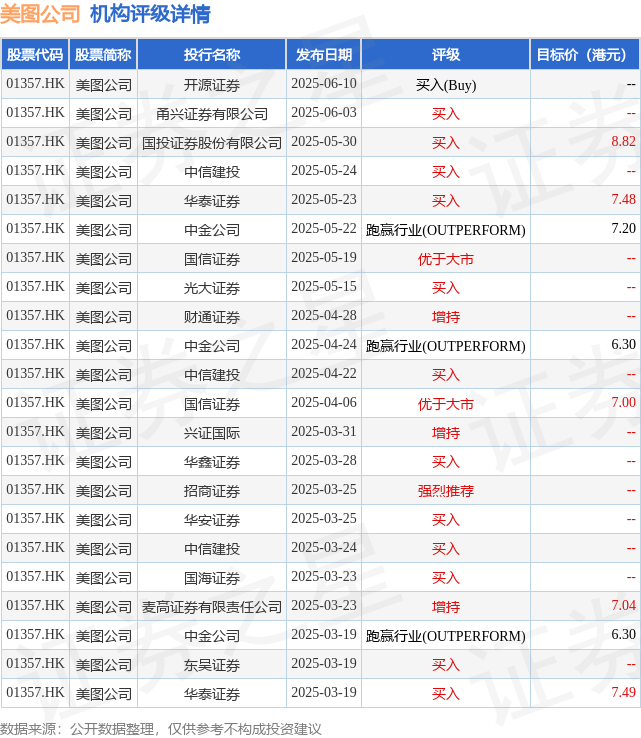Image resolution: width=641 pixels, height=738 pixels.
Task: Select the date 2025-05-24
Action: coord(324,170)
